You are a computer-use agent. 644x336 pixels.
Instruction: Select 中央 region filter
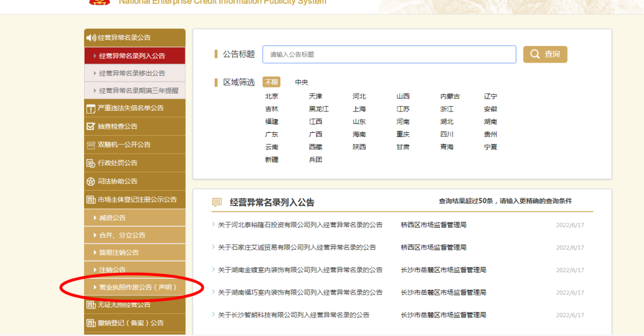(302, 82)
